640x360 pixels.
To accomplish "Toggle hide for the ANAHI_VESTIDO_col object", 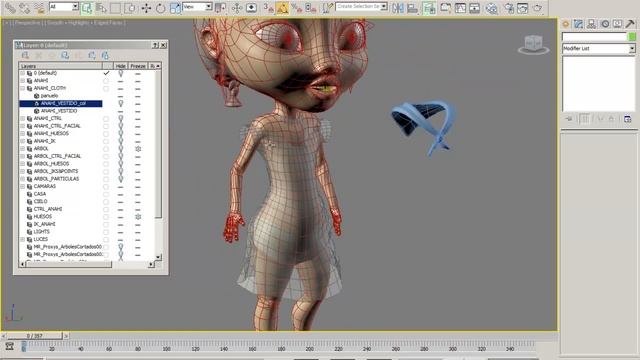I will tap(121, 104).
